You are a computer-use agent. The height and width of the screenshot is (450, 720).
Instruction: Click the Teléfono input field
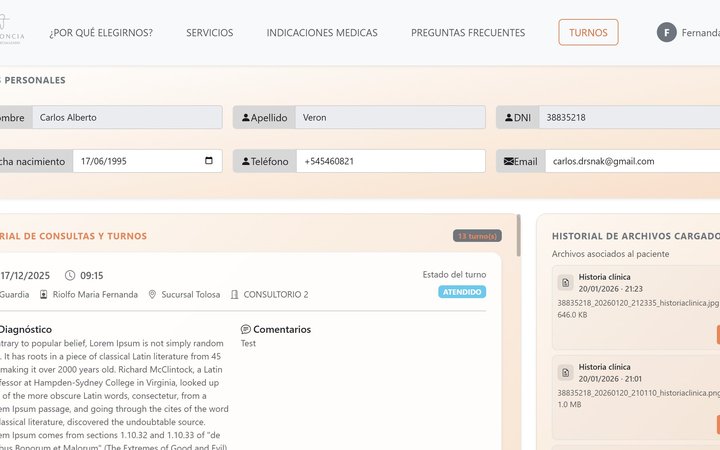pyautogui.click(x=390, y=161)
